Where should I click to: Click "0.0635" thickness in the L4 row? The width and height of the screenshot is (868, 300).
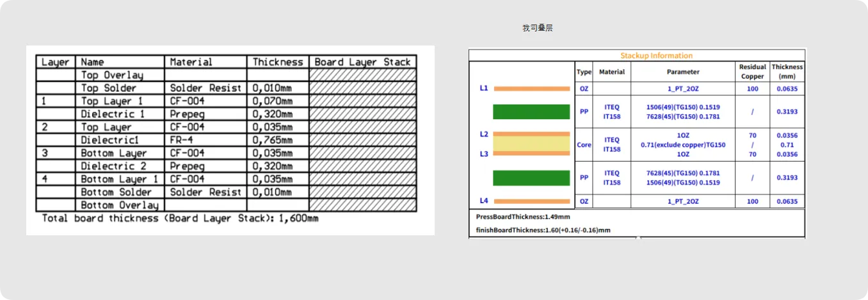pyautogui.click(x=787, y=201)
